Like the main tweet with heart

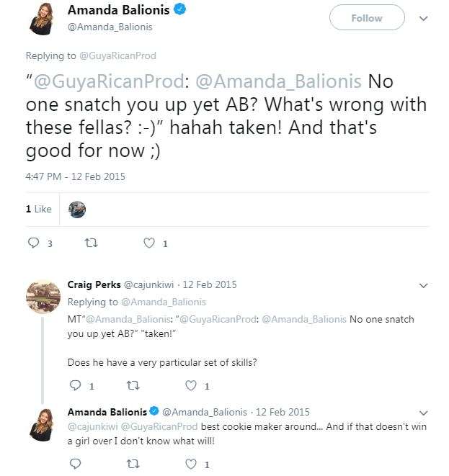149,243
